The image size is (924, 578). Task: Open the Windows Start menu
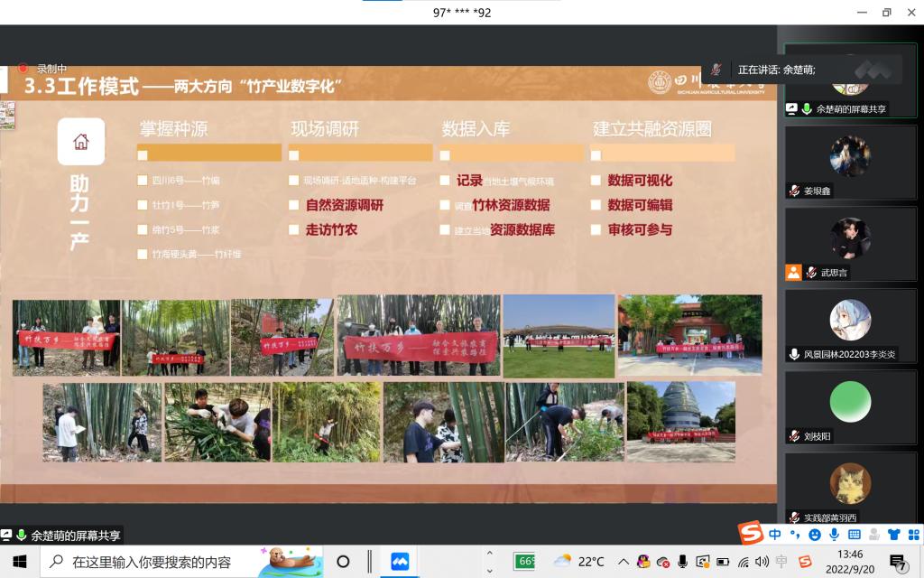click(19, 562)
